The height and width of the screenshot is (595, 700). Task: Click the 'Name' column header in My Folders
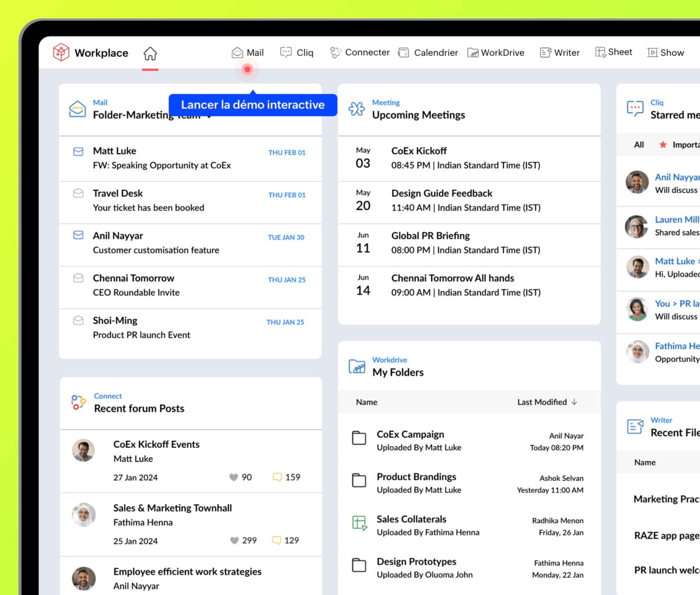click(x=366, y=402)
